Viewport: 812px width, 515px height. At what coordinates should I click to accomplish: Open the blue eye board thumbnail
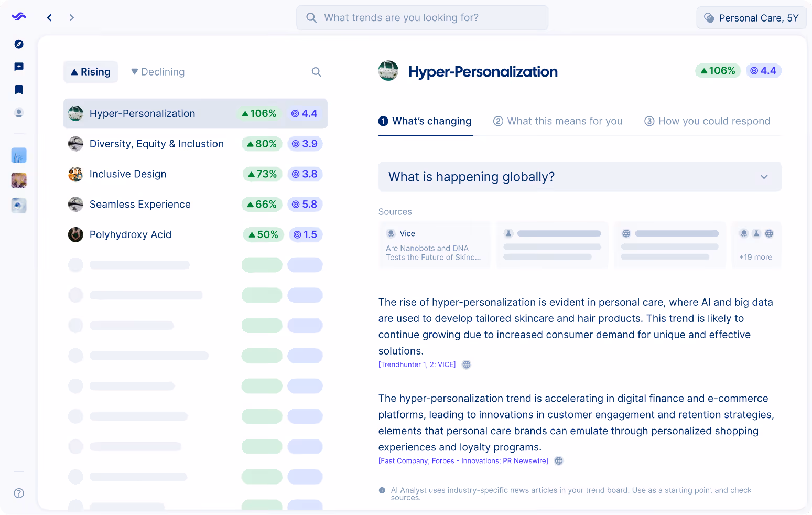(x=19, y=206)
